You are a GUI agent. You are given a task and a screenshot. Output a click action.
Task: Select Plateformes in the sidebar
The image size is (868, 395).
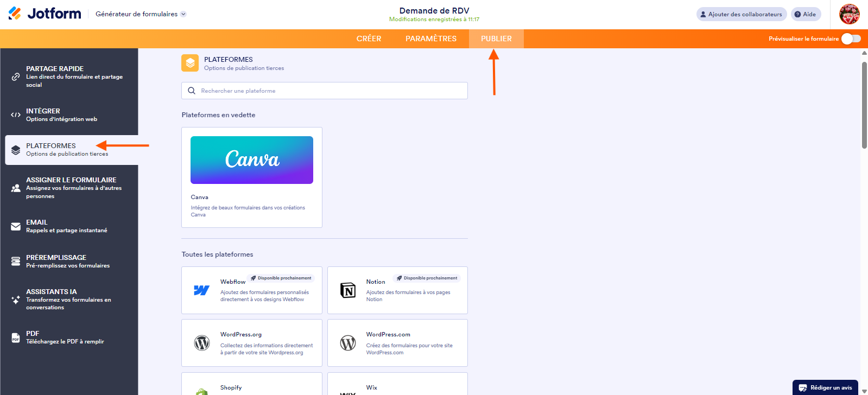tap(72, 150)
